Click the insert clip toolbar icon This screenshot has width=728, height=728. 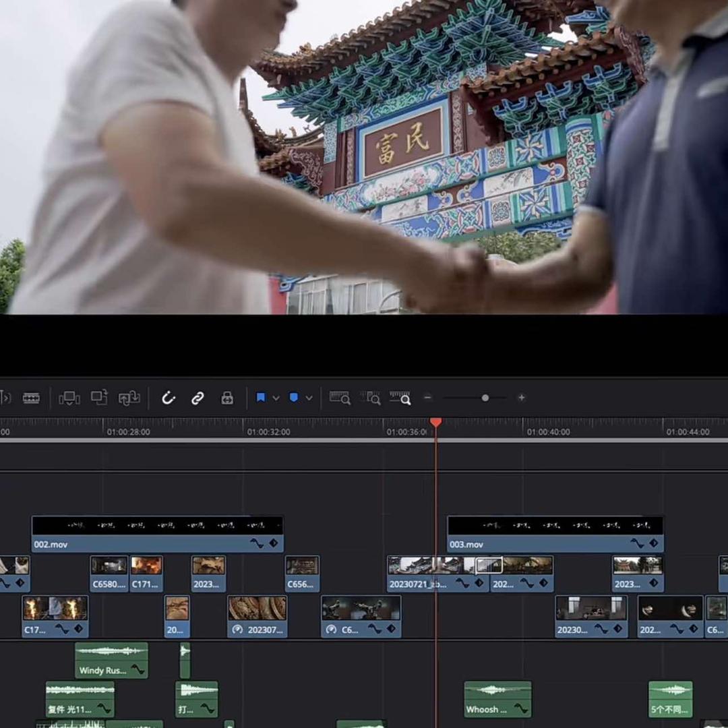[x=69, y=398]
